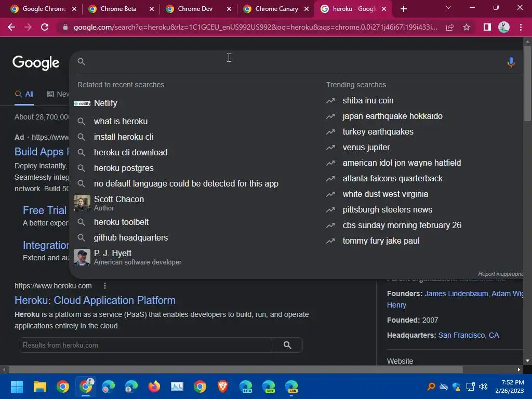Open three-dot options beside heroku.com result
Viewport: 532px width, 399px height.
point(105,286)
